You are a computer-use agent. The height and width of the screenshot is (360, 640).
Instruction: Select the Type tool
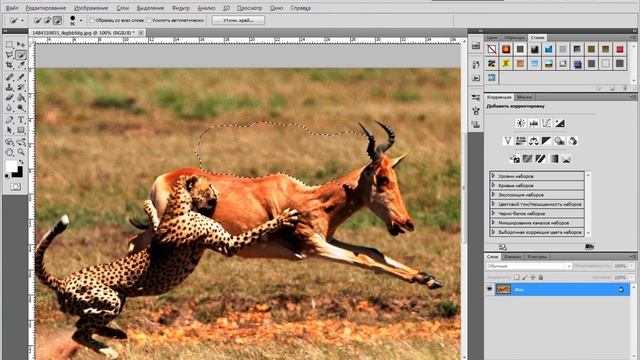[21, 120]
